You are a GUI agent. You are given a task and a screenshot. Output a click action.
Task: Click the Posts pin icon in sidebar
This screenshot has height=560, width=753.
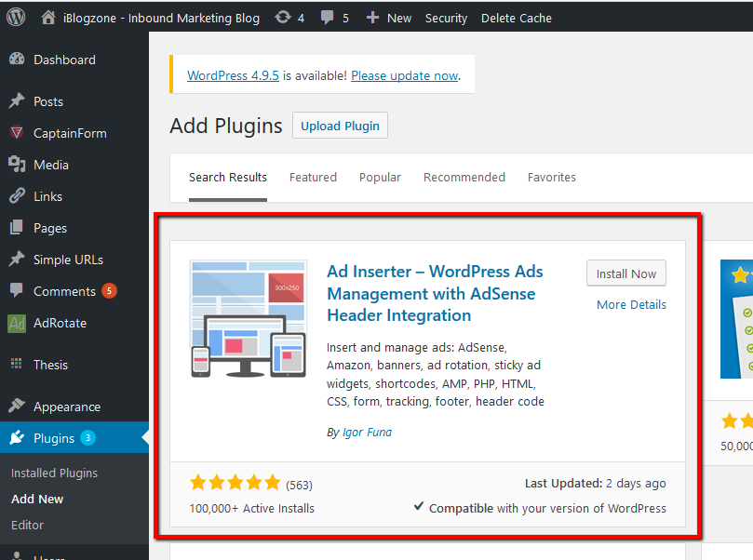17,100
